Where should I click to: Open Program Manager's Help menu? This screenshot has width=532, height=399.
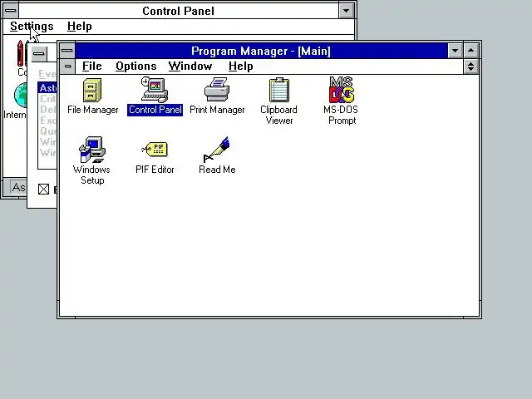[240, 66]
